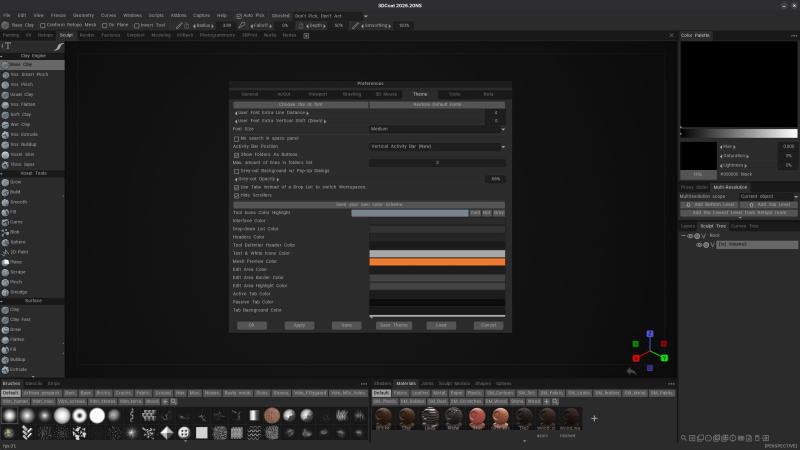
Task: Toggle Grey-out Background w/ Pop-Up Dialogs
Action: (x=236, y=171)
